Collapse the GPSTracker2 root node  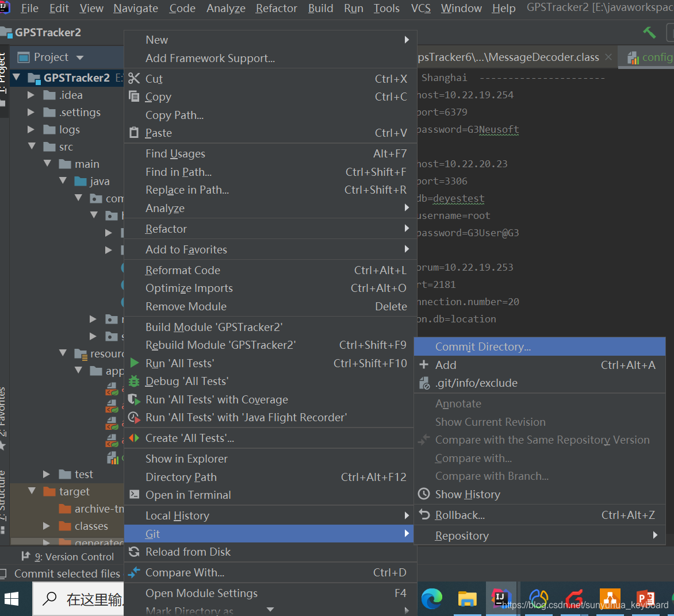click(x=17, y=78)
